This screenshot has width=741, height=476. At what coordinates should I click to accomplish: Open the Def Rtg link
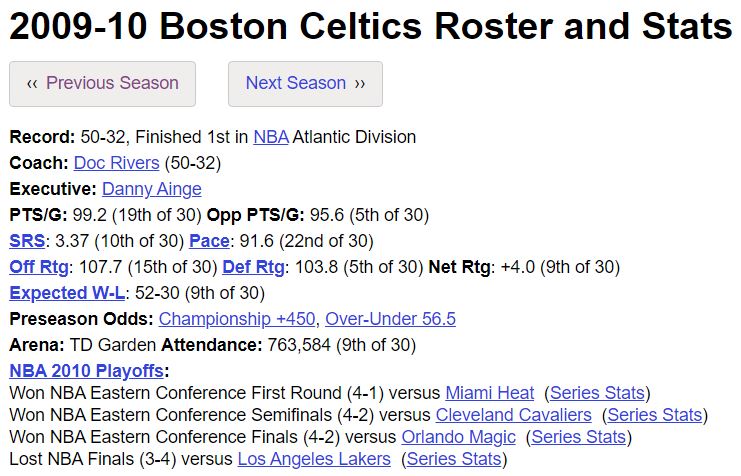(x=253, y=267)
